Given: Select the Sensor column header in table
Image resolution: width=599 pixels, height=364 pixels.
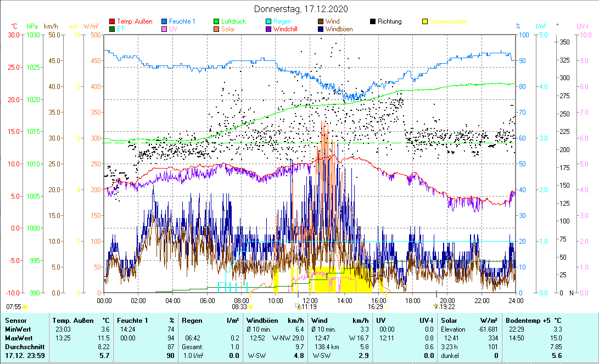Looking at the screenshot, I should tap(15, 320).
